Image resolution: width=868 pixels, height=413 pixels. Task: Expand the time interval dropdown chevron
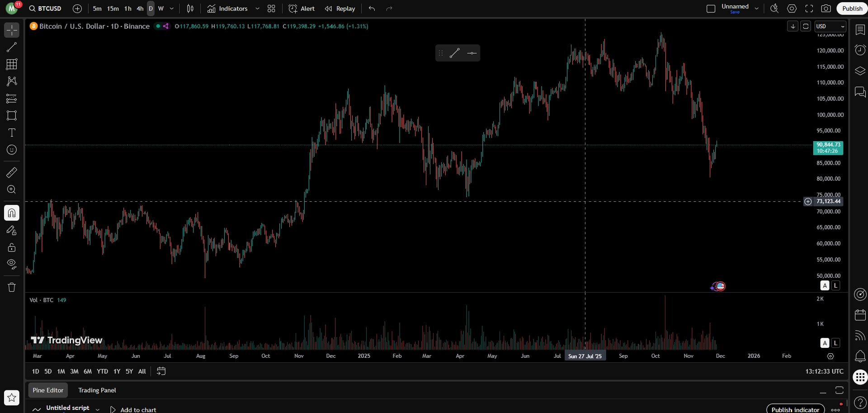[x=171, y=9]
